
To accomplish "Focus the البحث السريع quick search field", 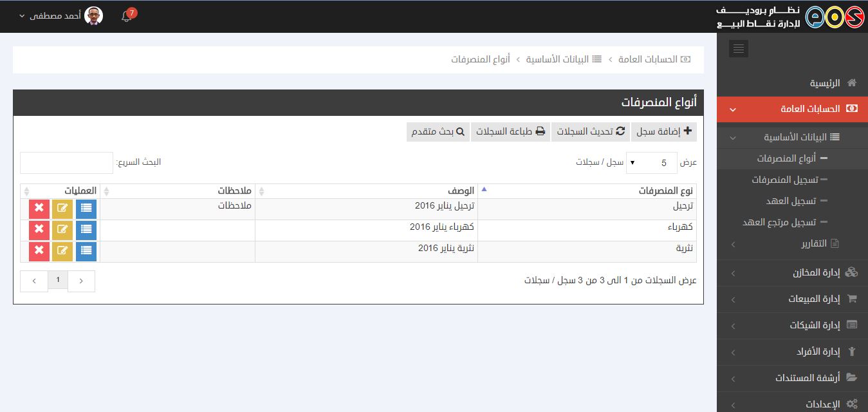I will (x=66, y=163).
